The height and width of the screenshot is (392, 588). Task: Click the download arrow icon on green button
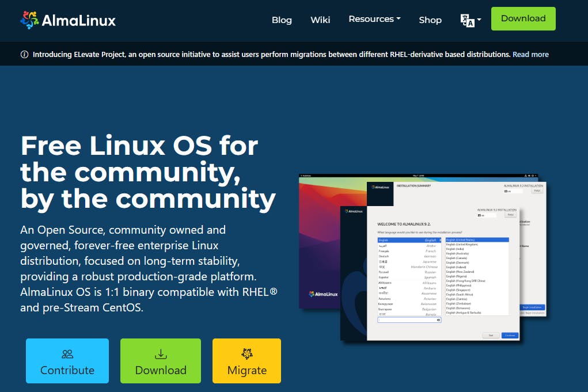(x=161, y=354)
